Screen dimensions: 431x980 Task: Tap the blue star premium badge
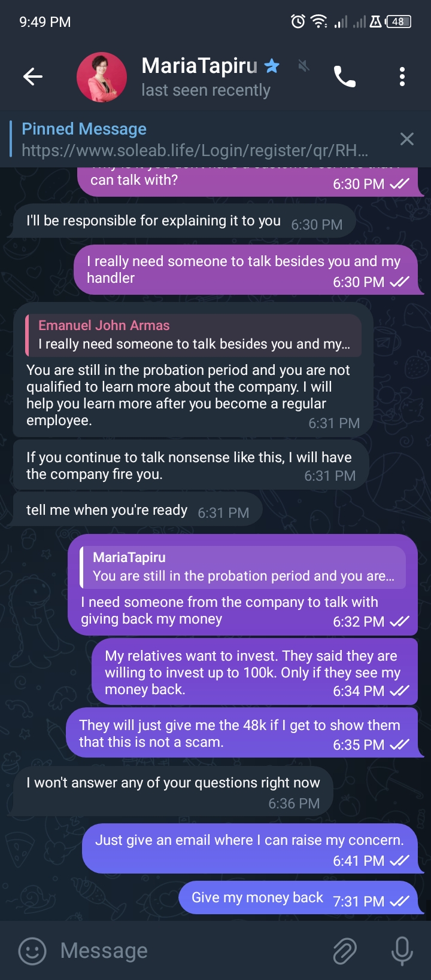(x=272, y=66)
